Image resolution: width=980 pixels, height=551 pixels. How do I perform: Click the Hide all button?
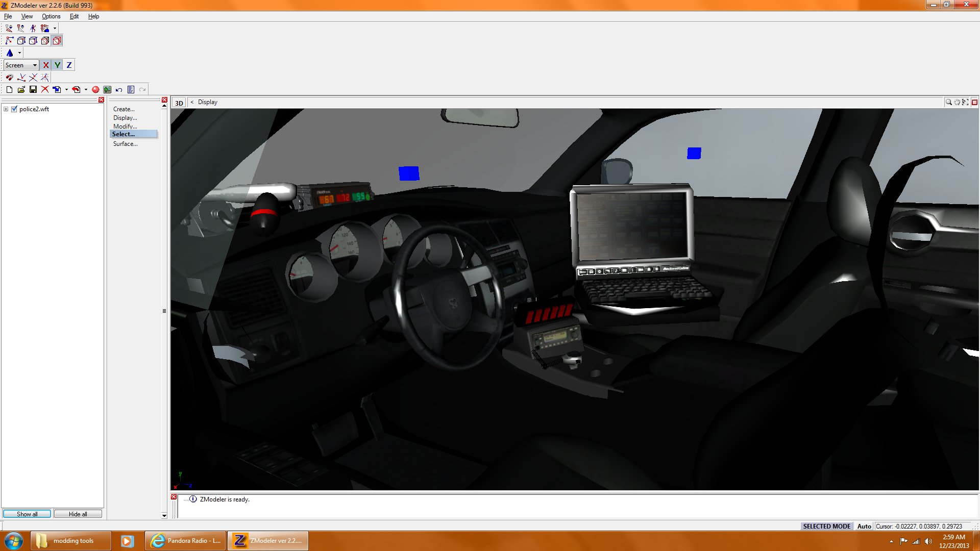click(78, 514)
